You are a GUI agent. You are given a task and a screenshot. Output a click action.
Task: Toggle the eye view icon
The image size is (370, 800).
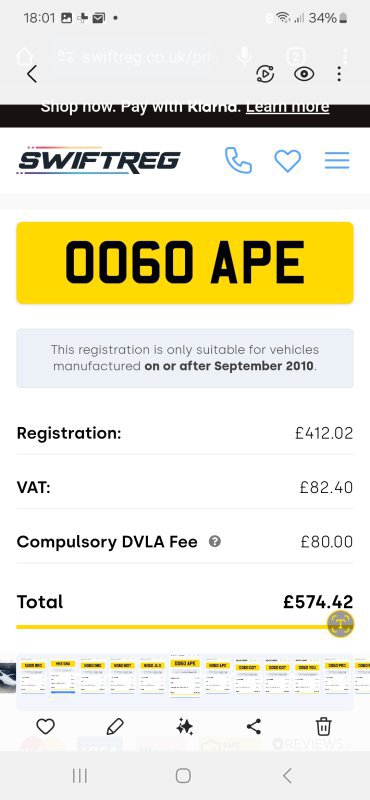tap(304, 74)
